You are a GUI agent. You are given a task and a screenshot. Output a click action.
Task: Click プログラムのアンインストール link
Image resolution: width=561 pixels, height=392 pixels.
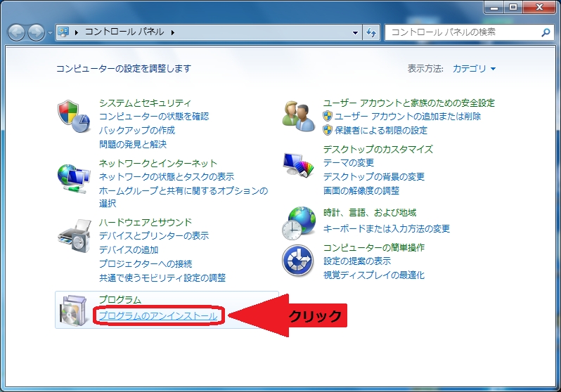158,316
